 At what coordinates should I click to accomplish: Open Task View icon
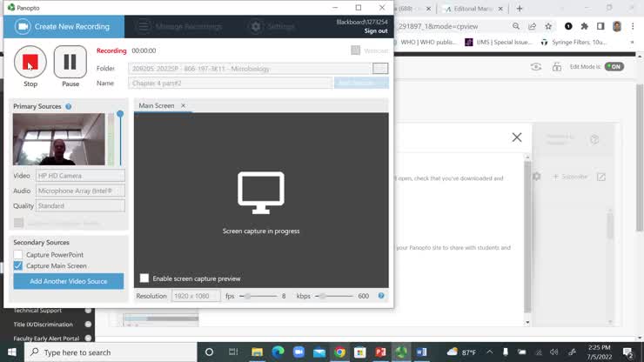233,352
